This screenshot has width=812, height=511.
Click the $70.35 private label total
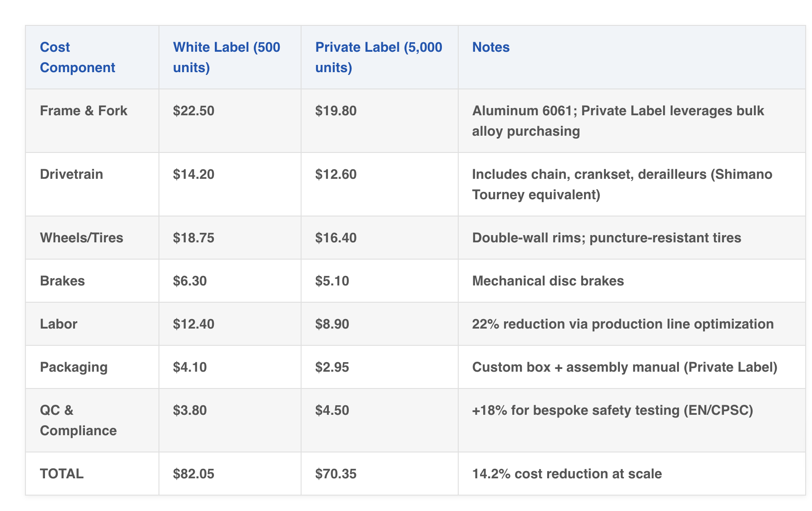336,474
